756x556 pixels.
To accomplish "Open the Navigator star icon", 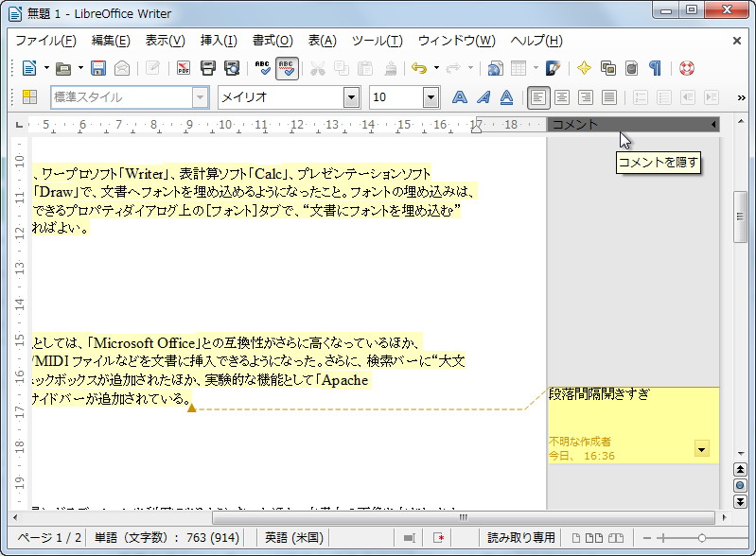I will pos(584,68).
